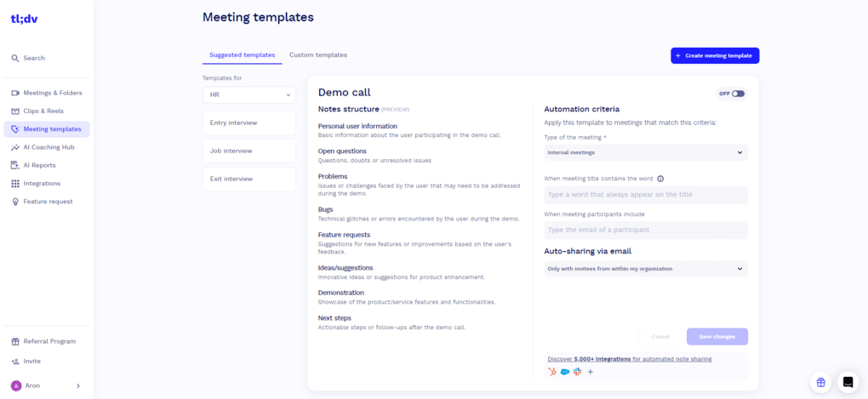Click the Clips & Reels icon
The height and width of the screenshot is (399, 868).
click(x=15, y=111)
